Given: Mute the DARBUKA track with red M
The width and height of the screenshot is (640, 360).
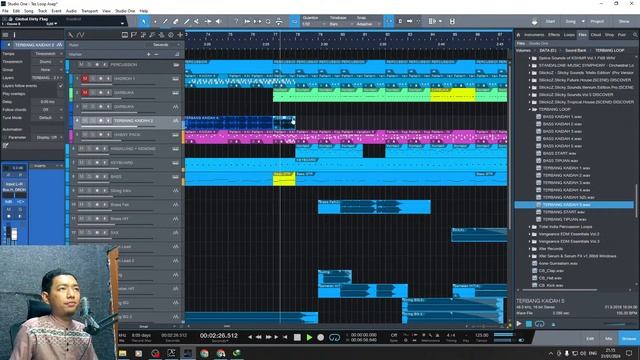Looking at the screenshot, I should pos(85,93).
